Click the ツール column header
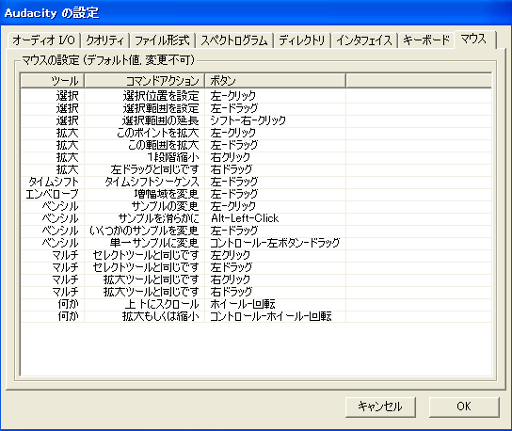Viewport: 512px width, 431px height. pyautogui.click(x=53, y=81)
